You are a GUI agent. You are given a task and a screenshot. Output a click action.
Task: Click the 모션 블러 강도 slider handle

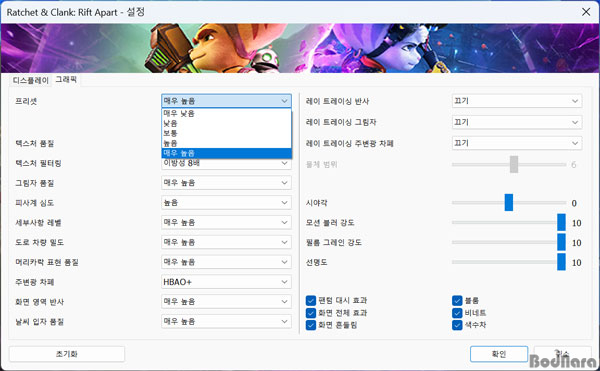click(561, 222)
